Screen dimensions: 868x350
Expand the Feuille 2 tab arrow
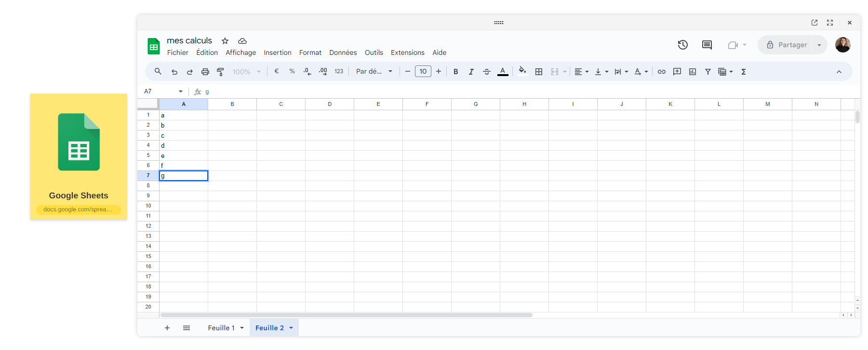(x=291, y=328)
